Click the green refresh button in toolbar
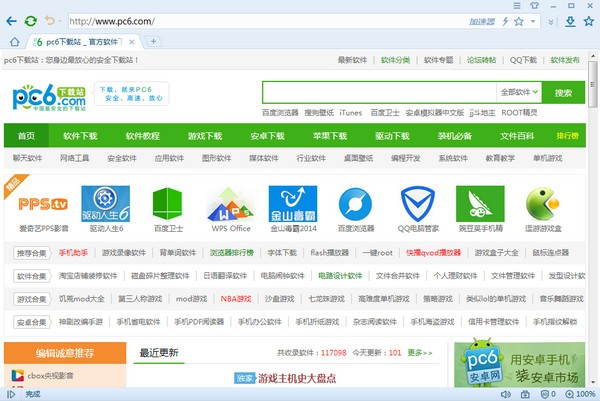Viewport: 600px width, 401px height. click(x=31, y=20)
